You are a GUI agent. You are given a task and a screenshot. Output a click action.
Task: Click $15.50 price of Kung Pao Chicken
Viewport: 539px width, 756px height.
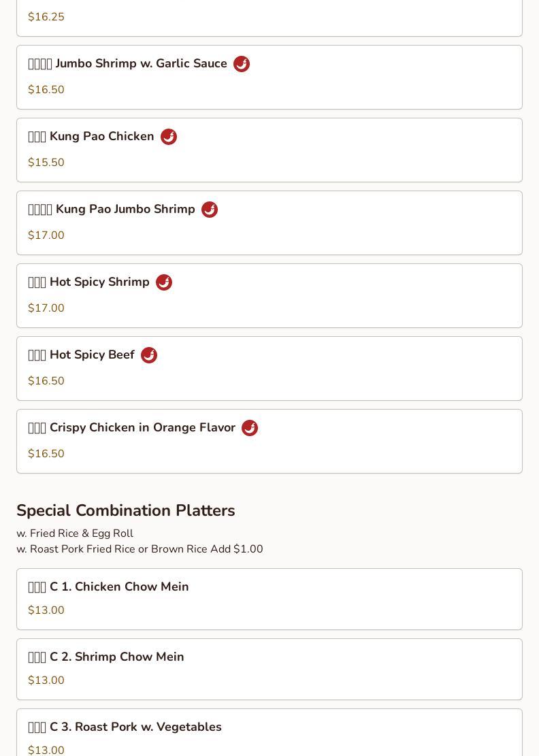[46, 163]
